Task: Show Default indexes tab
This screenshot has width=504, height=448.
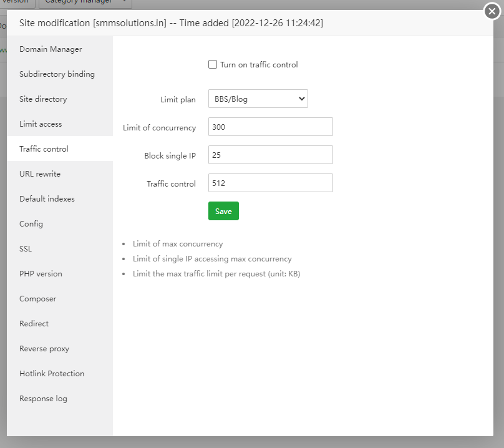Action: click(60, 199)
